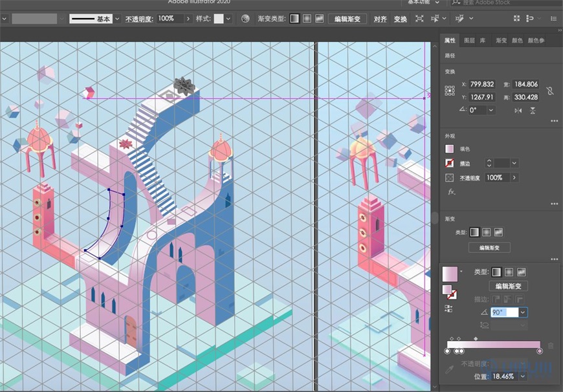Open the rotation angle dropdown in Properties
Image resolution: width=563 pixels, height=392 pixels.
[x=491, y=110]
